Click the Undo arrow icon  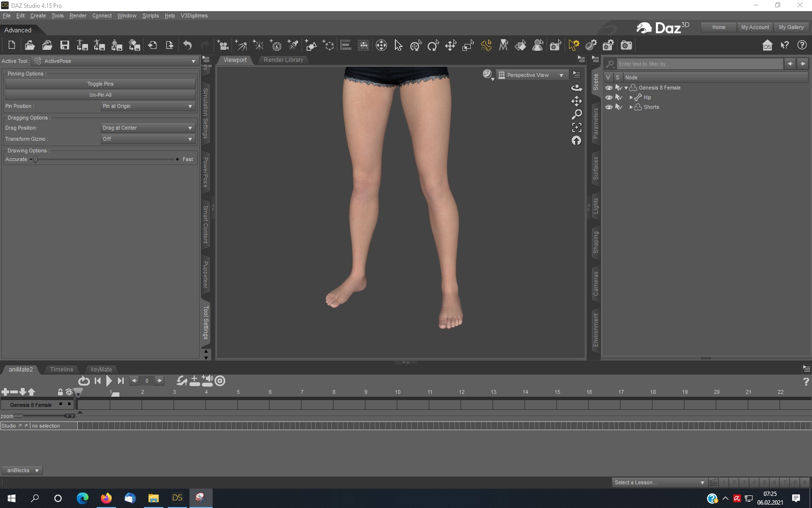pyautogui.click(x=188, y=45)
